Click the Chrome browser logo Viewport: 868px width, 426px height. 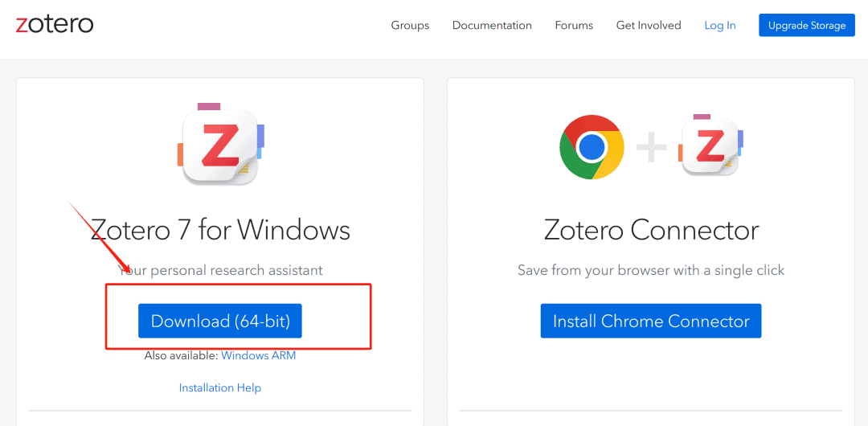(592, 147)
